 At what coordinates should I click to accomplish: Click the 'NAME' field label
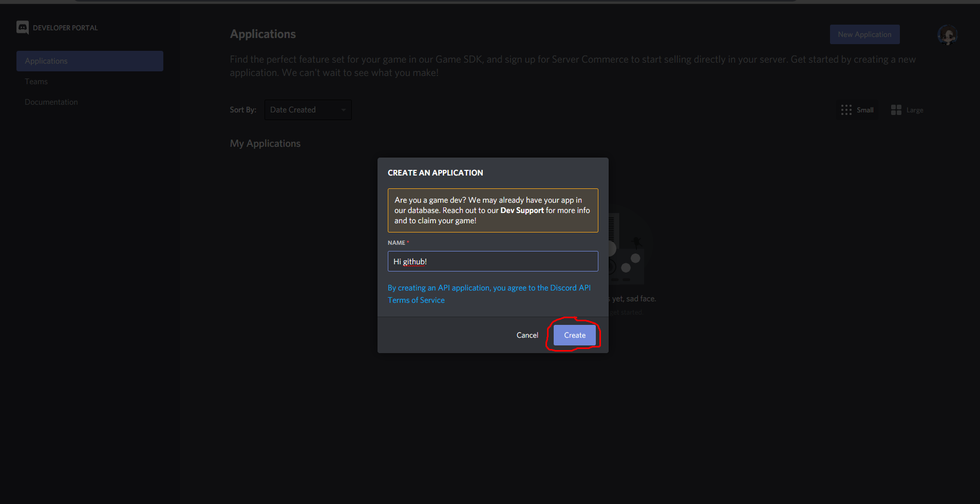point(397,243)
